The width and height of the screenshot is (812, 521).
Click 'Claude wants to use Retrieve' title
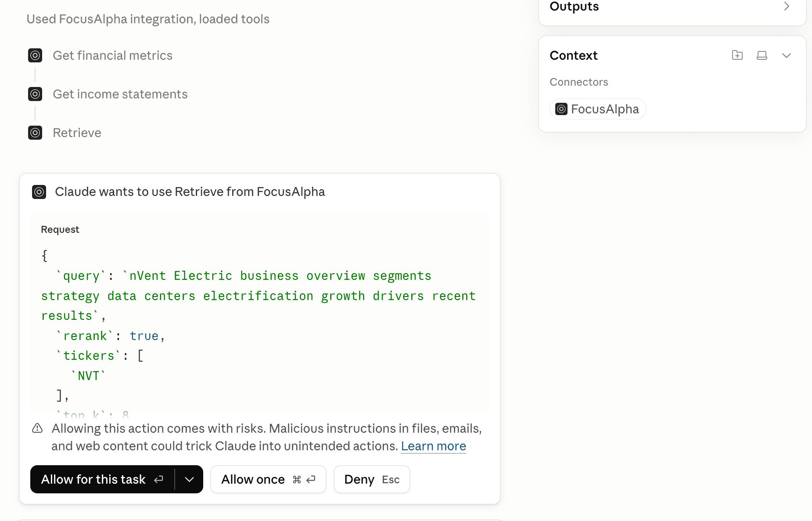(x=190, y=192)
